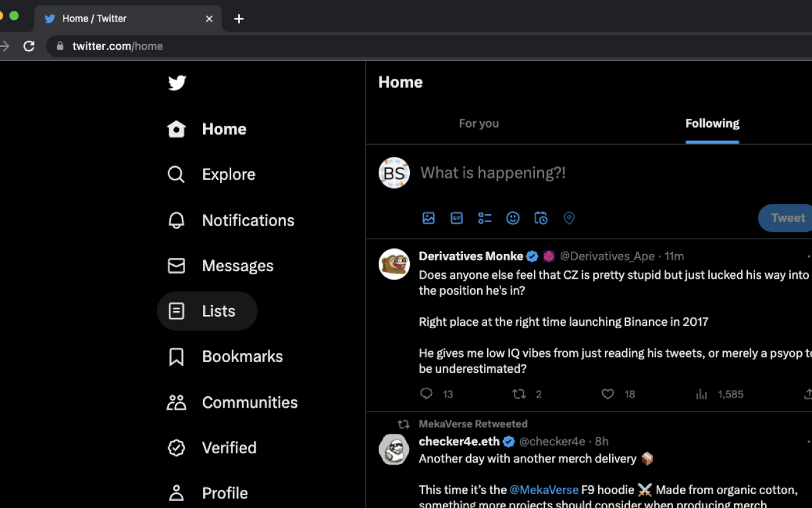Screen dimensions: 812x508
Task: Click the @MekaVerse mention link
Action: click(x=544, y=490)
